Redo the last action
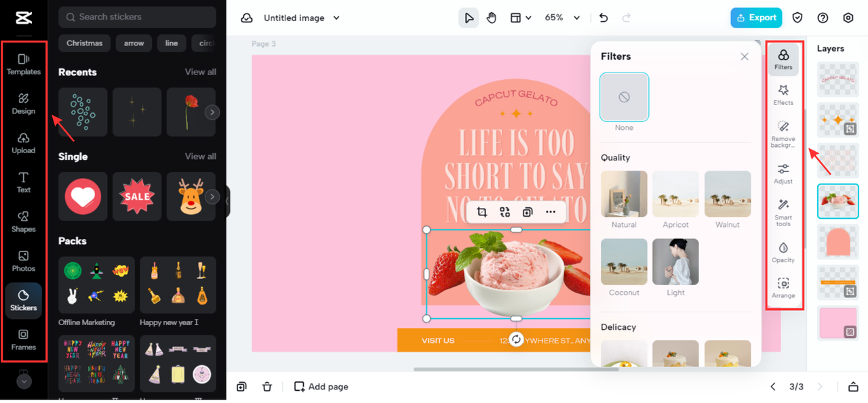This screenshot has width=868, height=403. (627, 18)
